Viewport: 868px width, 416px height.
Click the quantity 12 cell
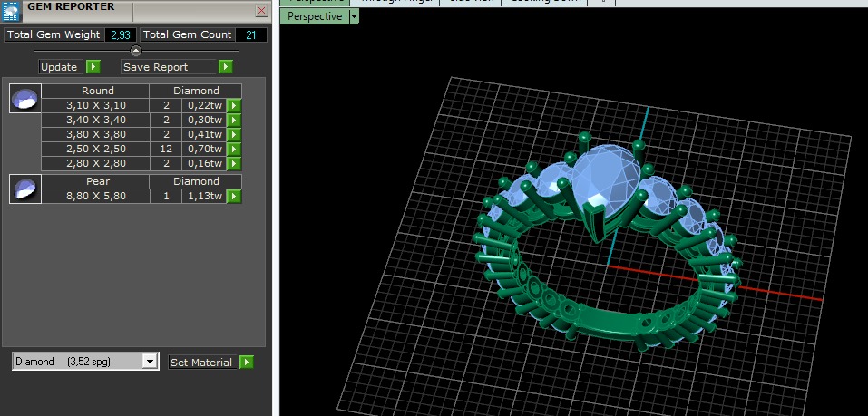tap(165, 149)
